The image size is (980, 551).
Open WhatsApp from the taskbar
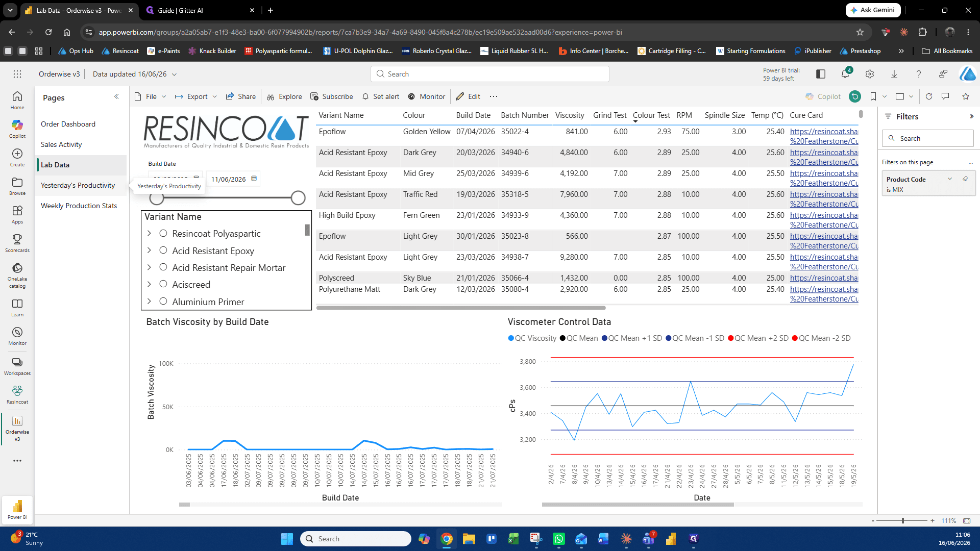pos(559,539)
